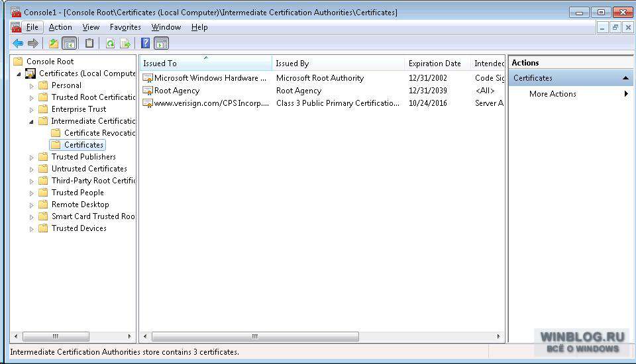Image resolution: width=636 pixels, height=364 pixels.
Task: Expand the Trusted Root Certification node
Action: (x=32, y=98)
